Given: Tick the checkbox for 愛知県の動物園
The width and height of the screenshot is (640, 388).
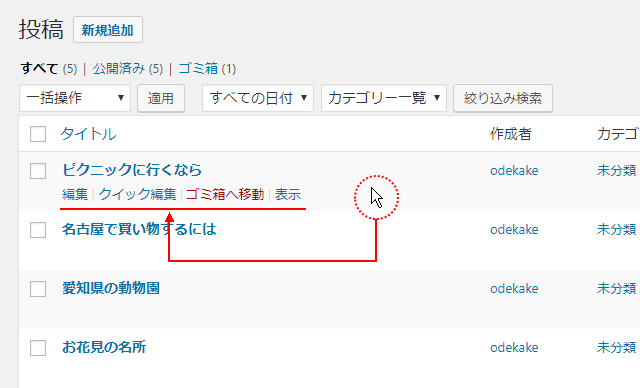Looking at the screenshot, I should coord(38,289).
